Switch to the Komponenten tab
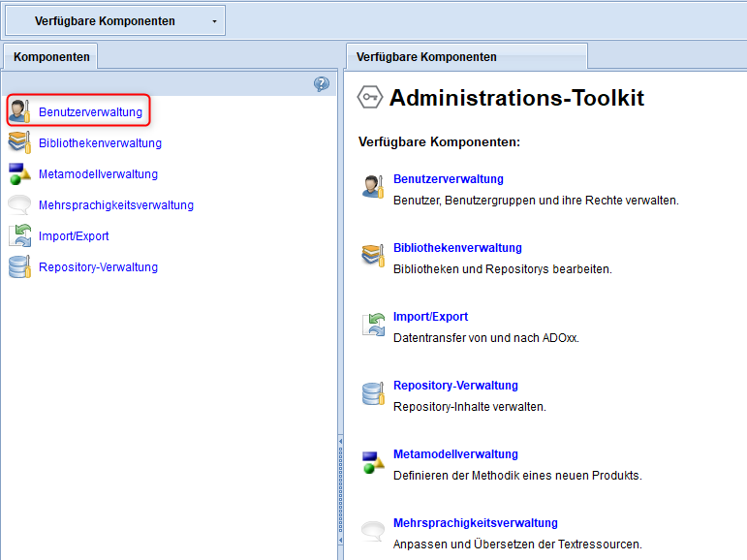 51,57
